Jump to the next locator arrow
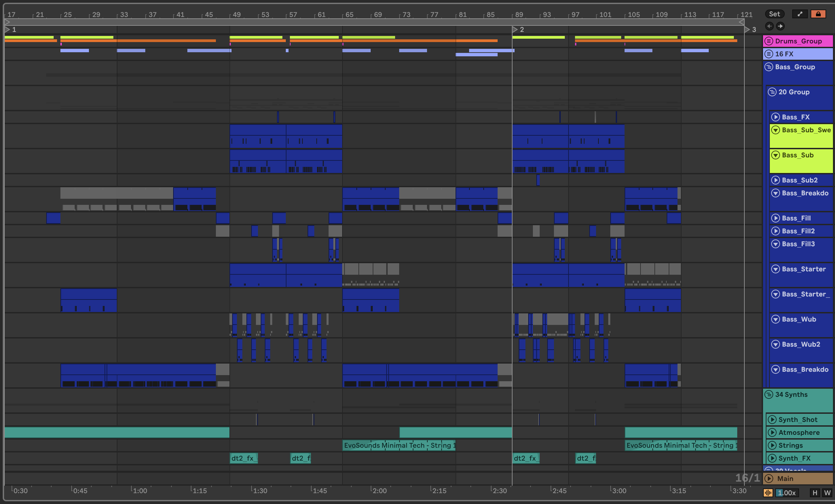Viewport: 835px width, 504px height. pyautogui.click(x=780, y=26)
